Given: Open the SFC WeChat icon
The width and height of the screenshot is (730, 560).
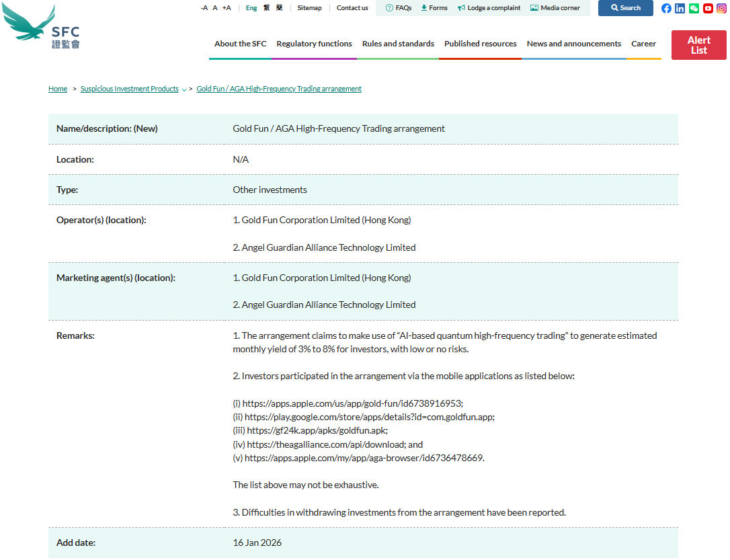Looking at the screenshot, I should pyautogui.click(x=694, y=8).
